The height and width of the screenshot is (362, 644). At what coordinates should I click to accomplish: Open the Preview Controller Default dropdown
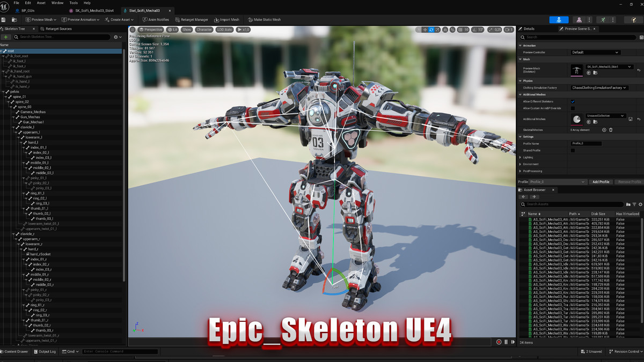[x=595, y=53]
